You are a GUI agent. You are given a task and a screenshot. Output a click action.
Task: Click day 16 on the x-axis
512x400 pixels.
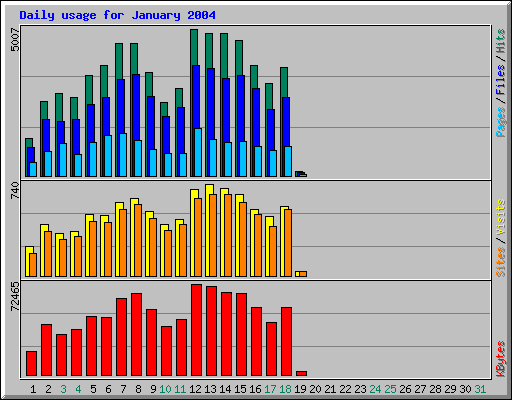click(x=255, y=389)
